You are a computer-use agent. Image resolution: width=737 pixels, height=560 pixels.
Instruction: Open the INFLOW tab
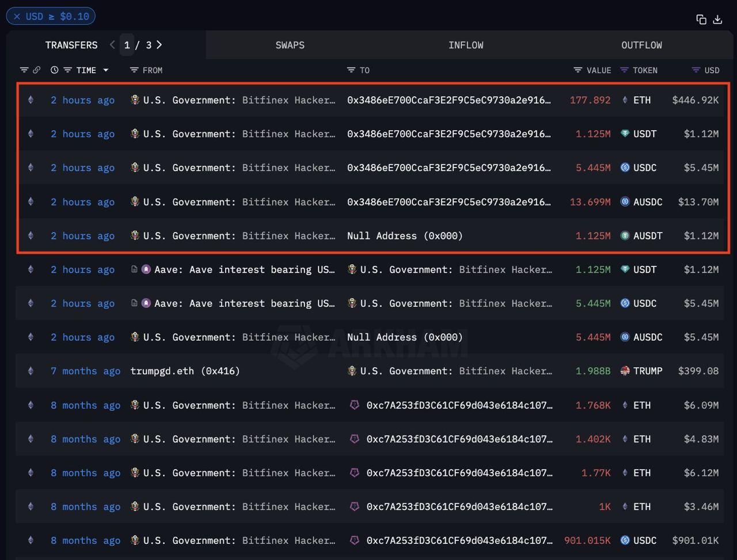[466, 45]
